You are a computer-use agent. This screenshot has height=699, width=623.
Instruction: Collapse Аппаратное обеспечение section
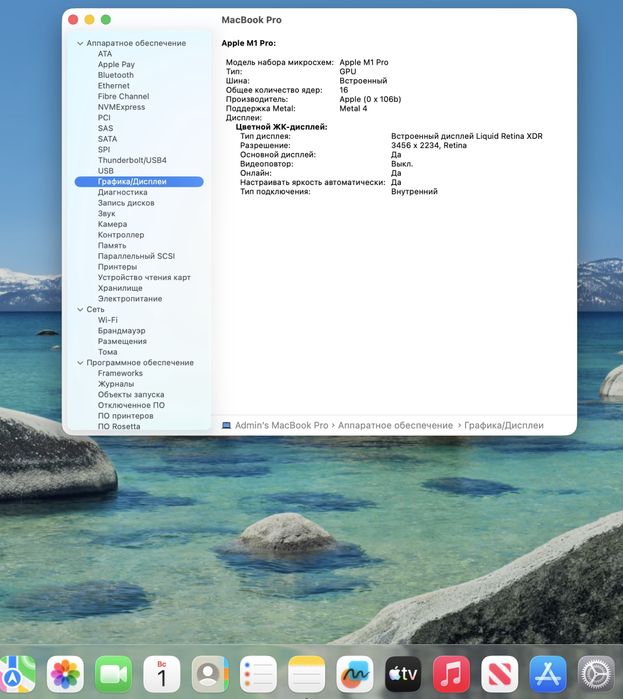(x=80, y=43)
